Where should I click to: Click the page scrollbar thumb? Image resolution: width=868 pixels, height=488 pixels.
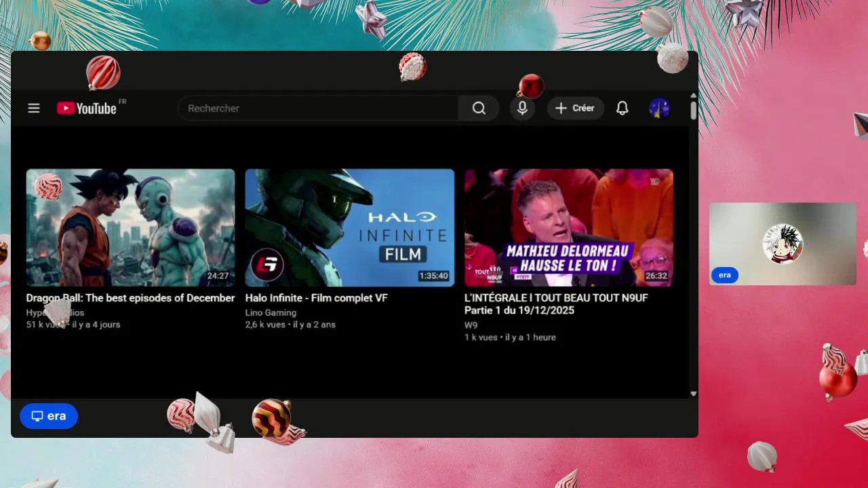(x=694, y=110)
